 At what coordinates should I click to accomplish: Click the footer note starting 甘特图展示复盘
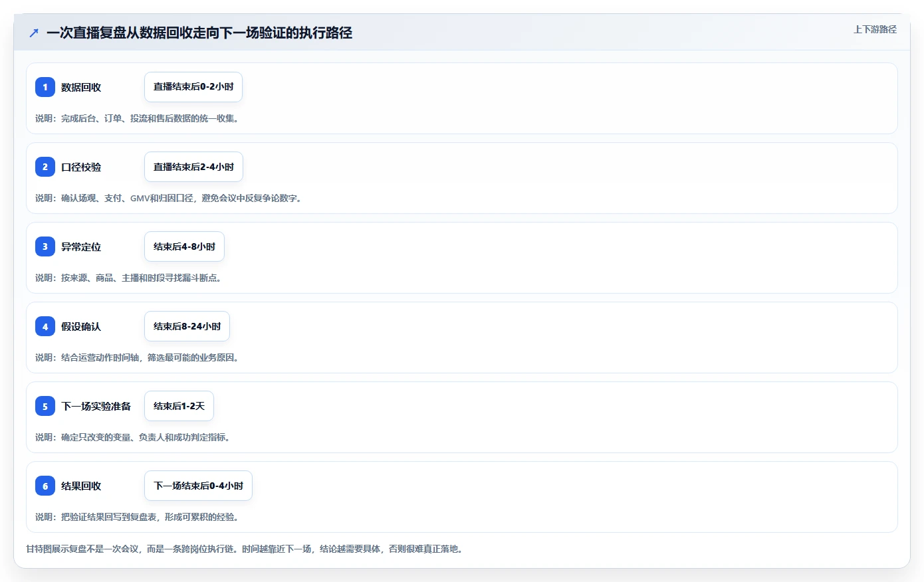click(245, 549)
